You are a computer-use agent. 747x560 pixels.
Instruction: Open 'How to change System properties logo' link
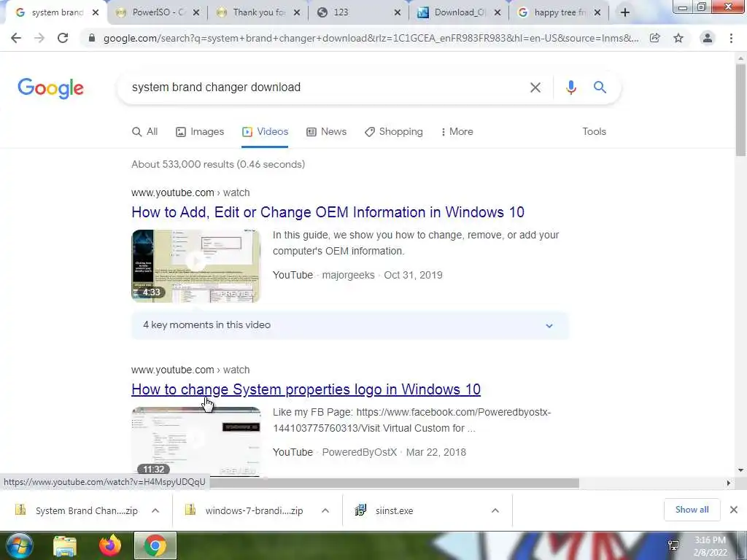306,389
